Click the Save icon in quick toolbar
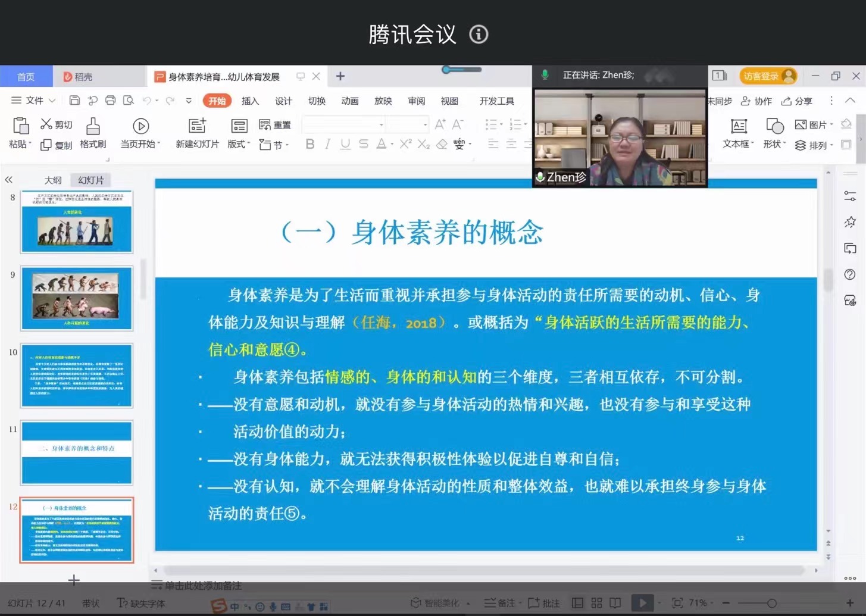The height and width of the screenshot is (616, 866). point(74,101)
